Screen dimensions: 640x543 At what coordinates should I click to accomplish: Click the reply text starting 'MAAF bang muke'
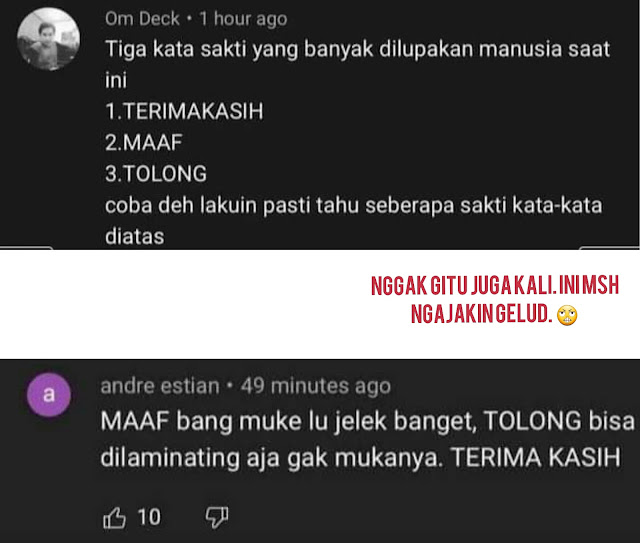point(367,439)
